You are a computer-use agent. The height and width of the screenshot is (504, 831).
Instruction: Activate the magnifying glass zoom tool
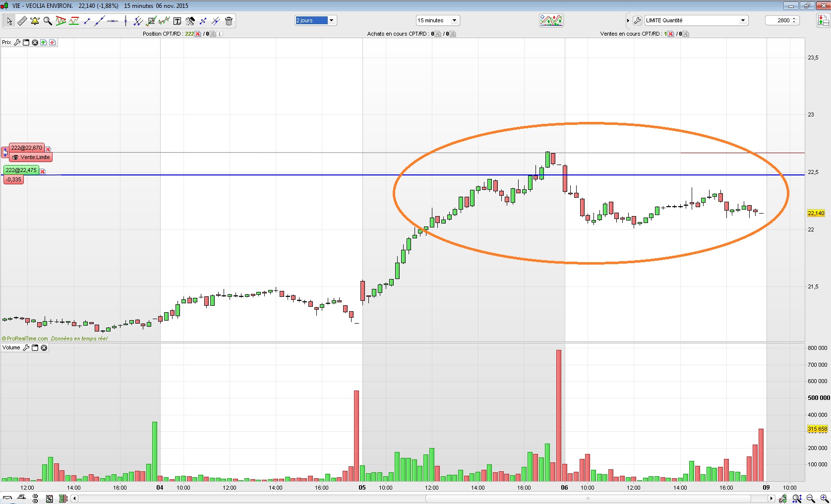[x=48, y=21]
